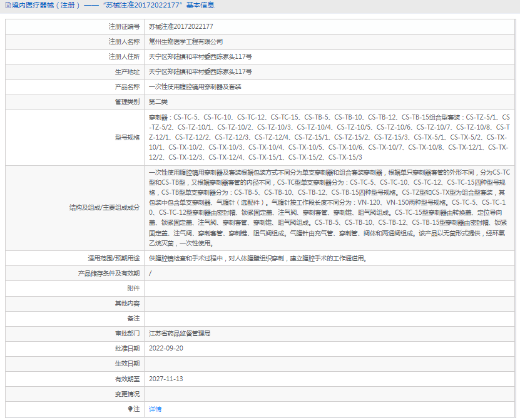Click the 适用范围/预期用途 row label
Image resolution: width=520 pixels, height=420 pixels.
click(x=114, y=258)
